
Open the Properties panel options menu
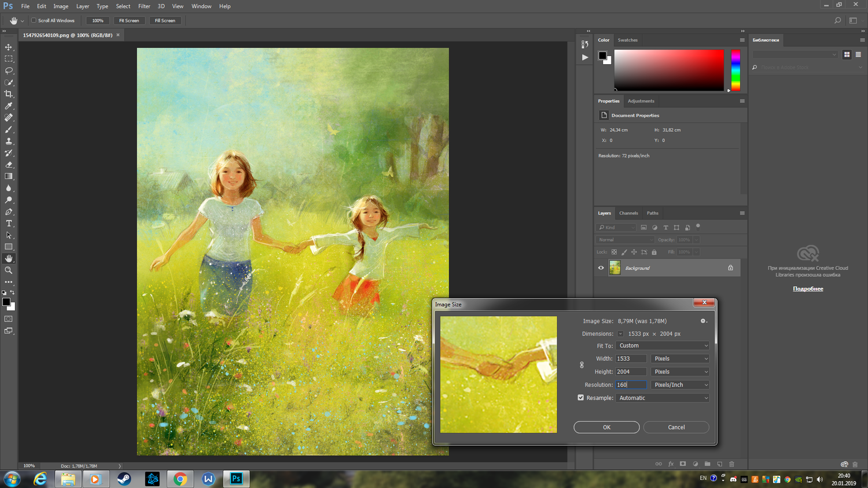742,101
